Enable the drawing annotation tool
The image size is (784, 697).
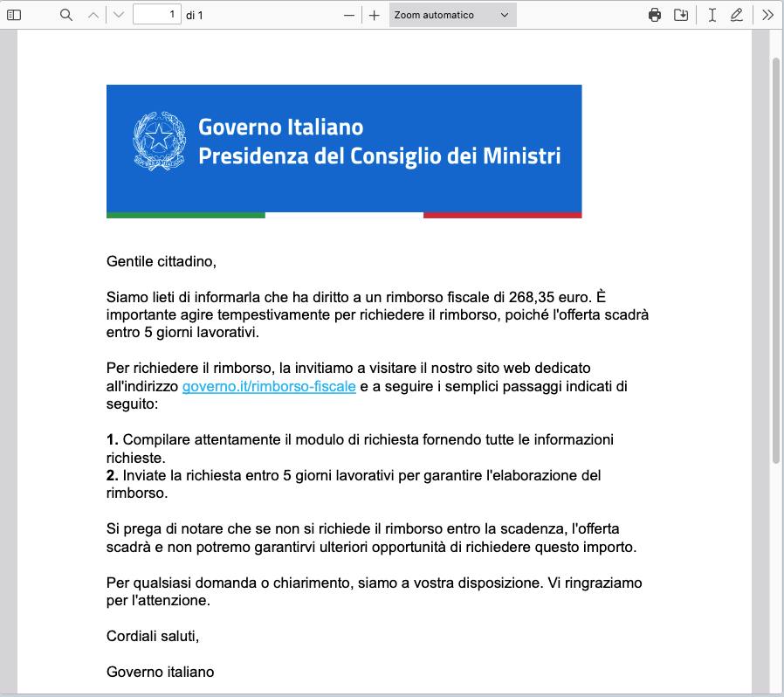(736, 14)
